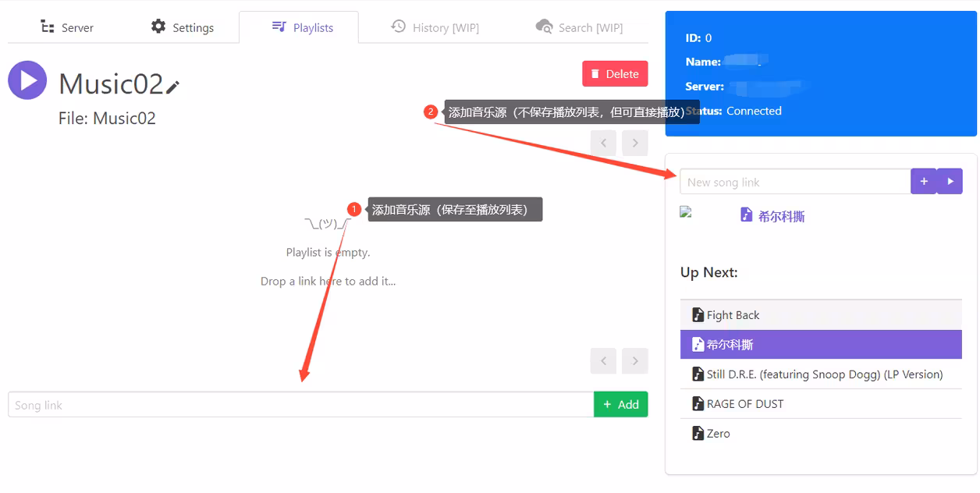The height and width of the screenshot is (493, 980).
Task: Play new song link directly
Action: tap(950, 182)
